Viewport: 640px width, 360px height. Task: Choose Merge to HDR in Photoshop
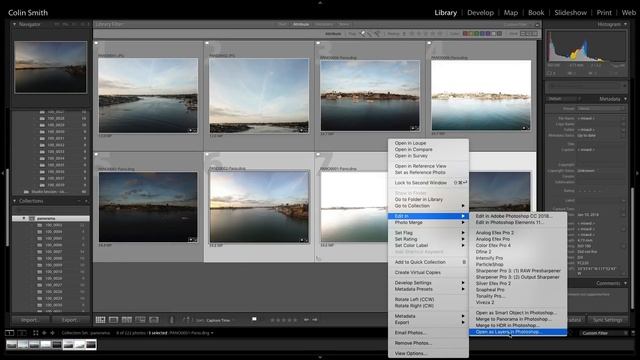518,326
